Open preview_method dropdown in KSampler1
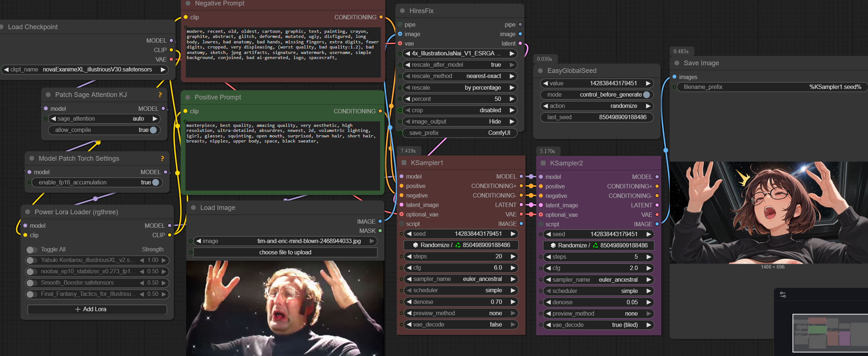The image size is (868, 356). [461, 313]
